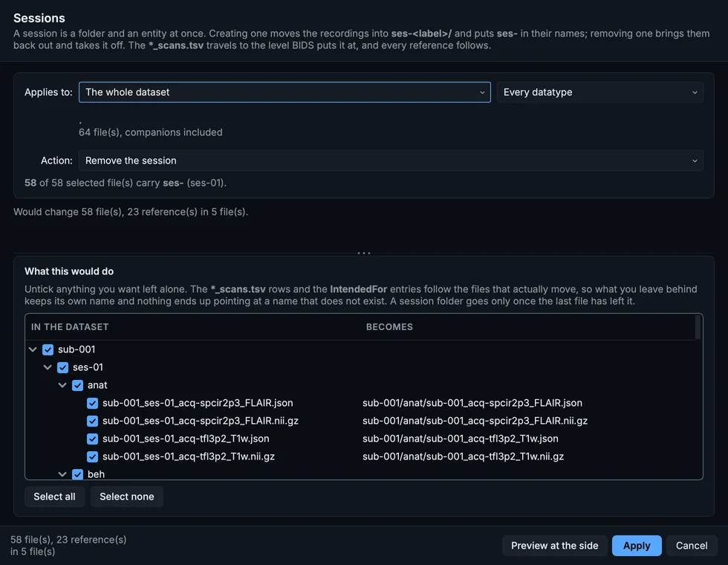Click the Select none button
This screenshot has width=728, height=565.
[127, 497]
